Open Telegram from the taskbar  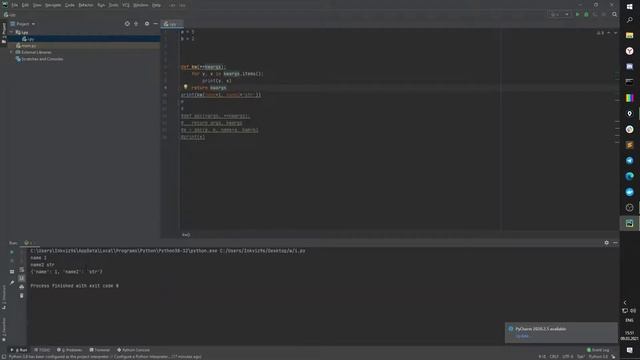click(629, 160)
